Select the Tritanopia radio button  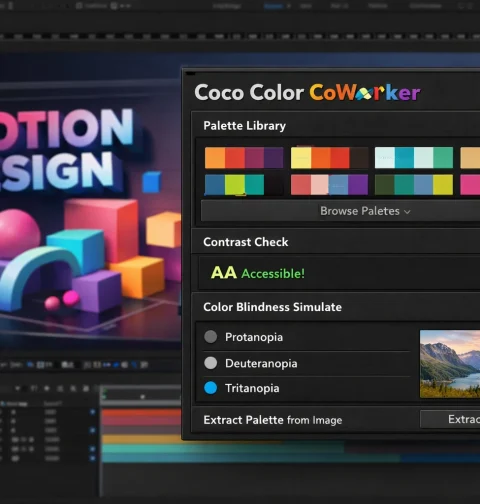click(x=210, y=388)
